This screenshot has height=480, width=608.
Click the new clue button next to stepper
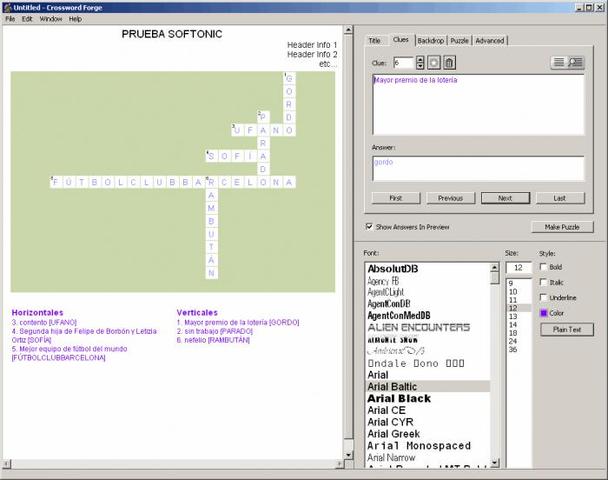pyautogui.click(x=434, y=63)
